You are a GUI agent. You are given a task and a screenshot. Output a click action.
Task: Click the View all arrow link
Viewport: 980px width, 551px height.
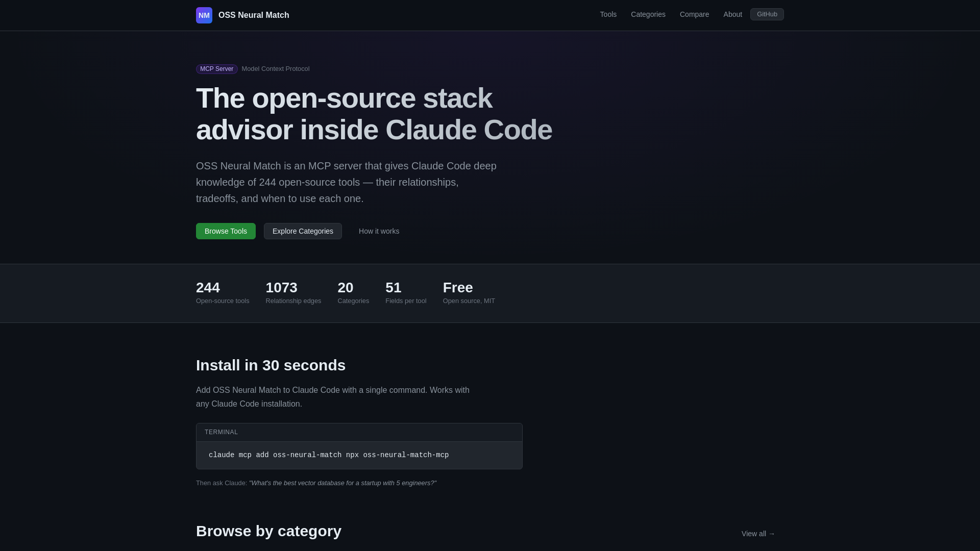[758, 534]
